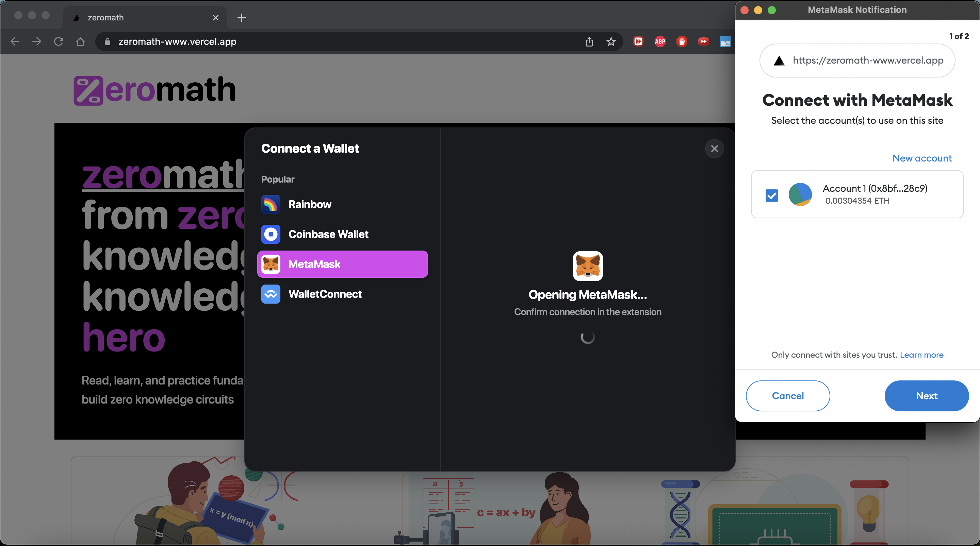Click the large MetaMask fox icon
The image size is (980, 546).
[588, 266]
